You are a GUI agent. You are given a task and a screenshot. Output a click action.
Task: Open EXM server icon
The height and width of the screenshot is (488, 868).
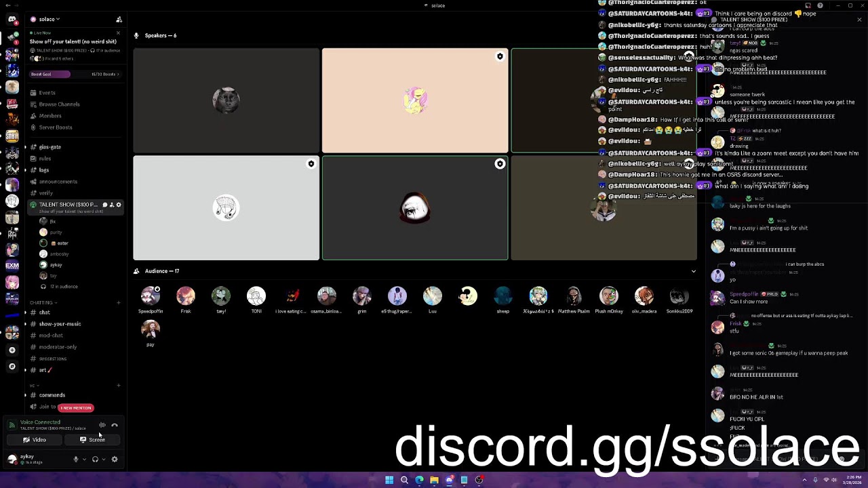pyautogui.click(x=12, y=266)
